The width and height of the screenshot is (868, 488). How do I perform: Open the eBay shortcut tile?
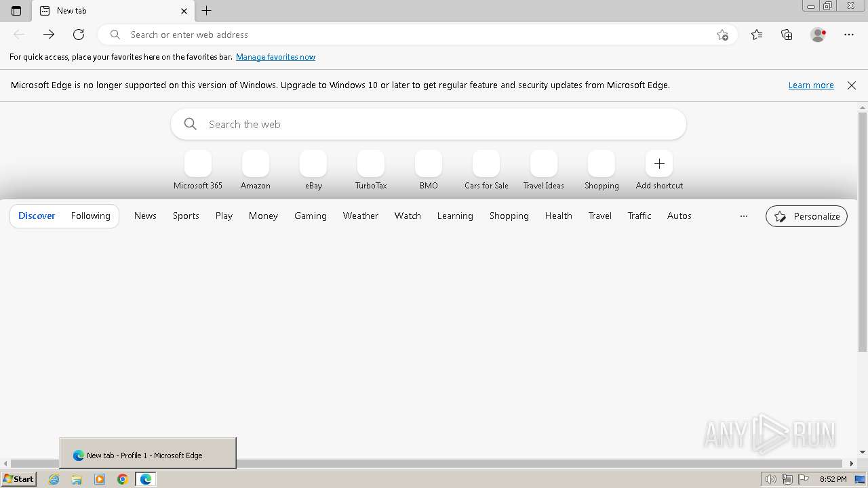click(313, 171)
